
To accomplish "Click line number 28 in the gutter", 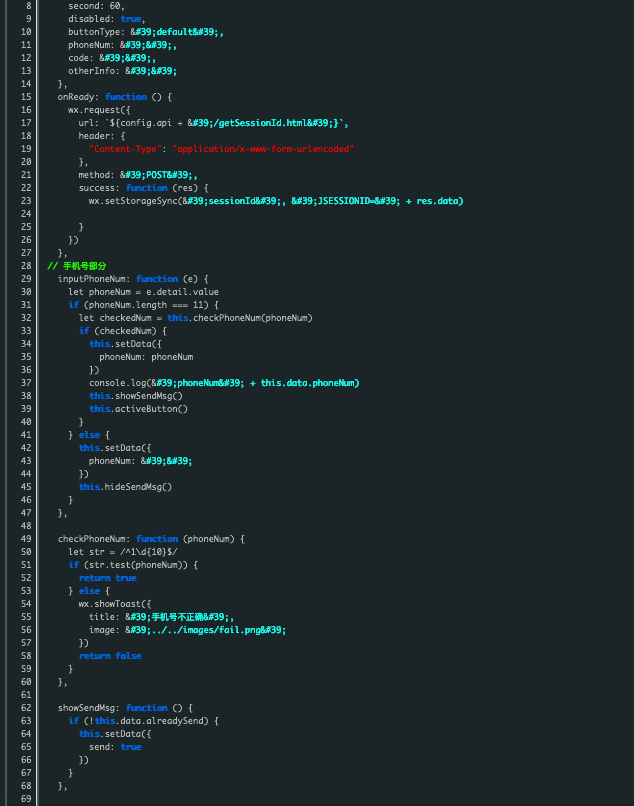I will click(x=25, y=265).
